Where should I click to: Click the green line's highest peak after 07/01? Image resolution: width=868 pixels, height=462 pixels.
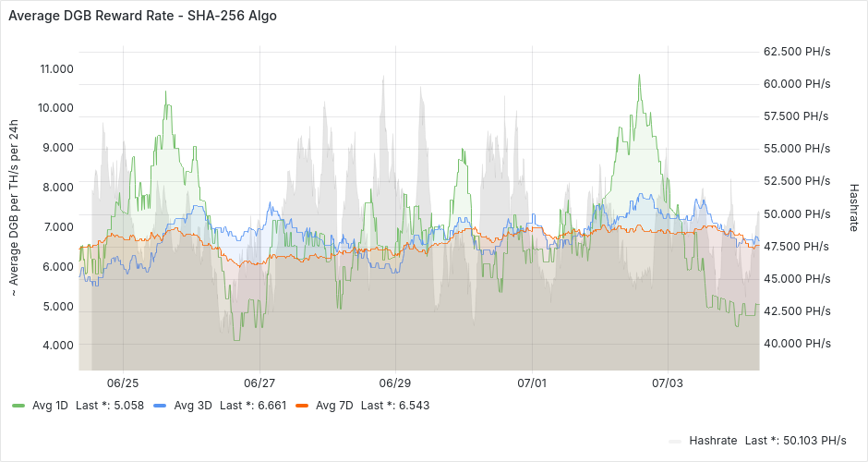coord(639,75)
